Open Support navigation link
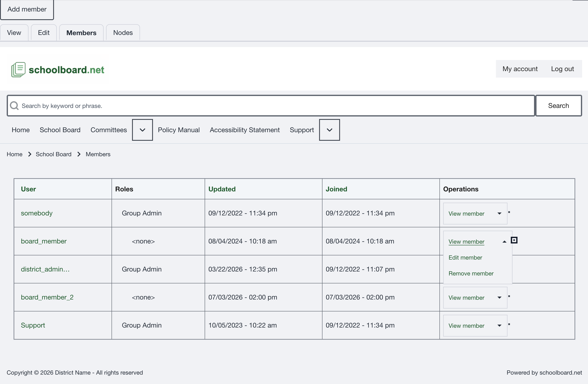Screen dimensions: 588x384 click(x=302, y=130)
